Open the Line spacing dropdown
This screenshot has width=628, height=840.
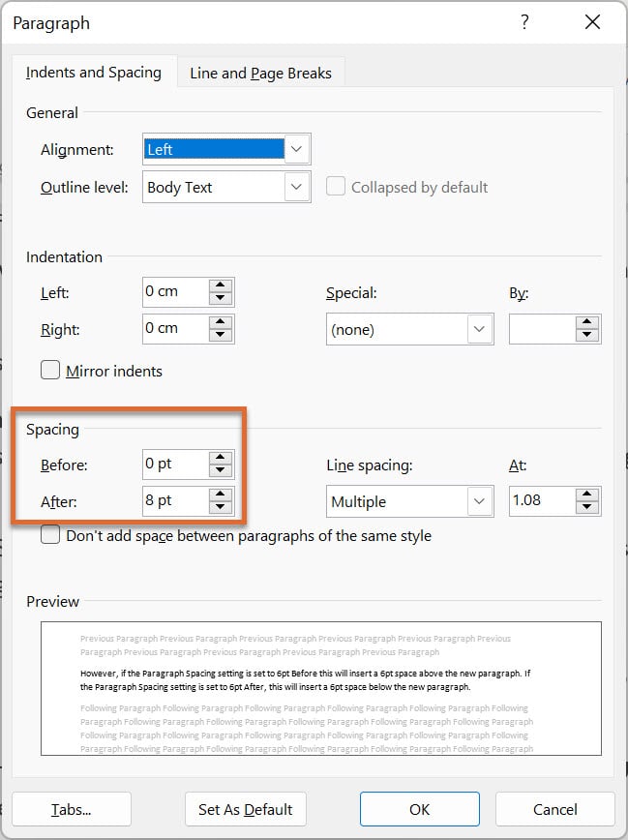tap(478, 501)
